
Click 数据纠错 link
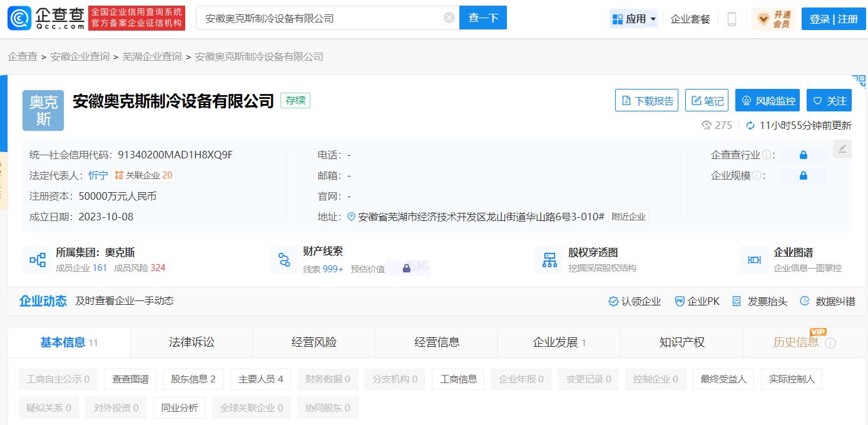click(827, 301)
